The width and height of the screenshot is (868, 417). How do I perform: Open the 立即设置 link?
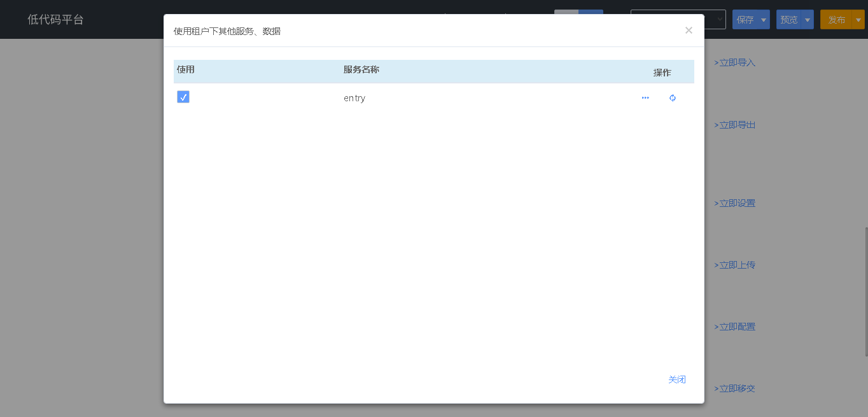[735, 203]
